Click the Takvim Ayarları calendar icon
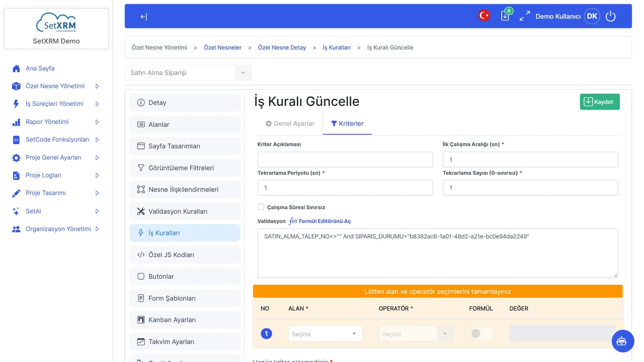This screenshot has height=362, width=644. (x=141, y=342)
